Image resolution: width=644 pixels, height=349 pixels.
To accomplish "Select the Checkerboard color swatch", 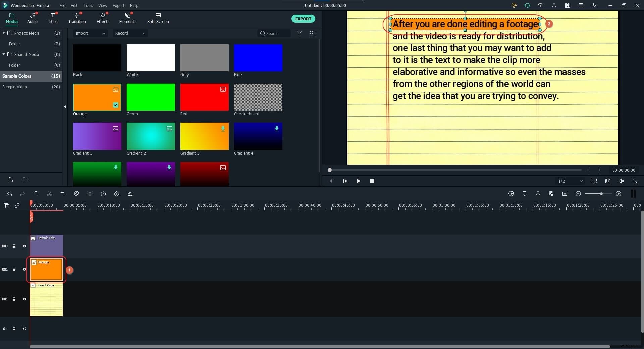I will click(x=258, y=97).
